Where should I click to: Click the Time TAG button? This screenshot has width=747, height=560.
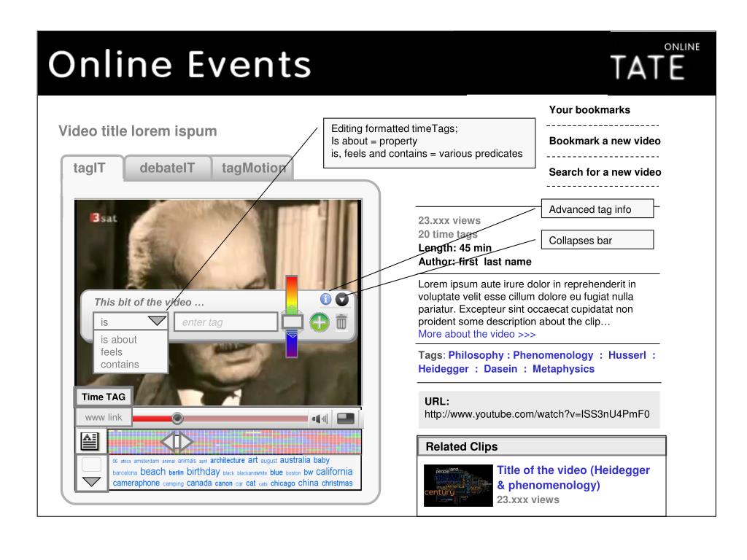[x=104, y=397]
